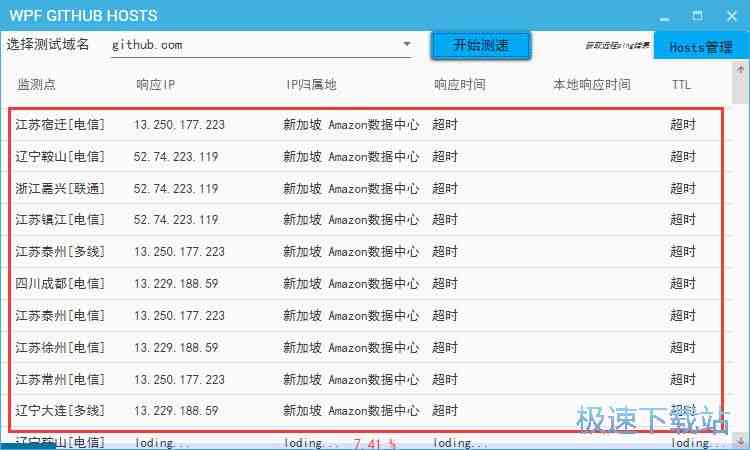
Task: Click IP 13.250.177.223 in 江苏泰州[多线] row
Action: click(179, 252)
